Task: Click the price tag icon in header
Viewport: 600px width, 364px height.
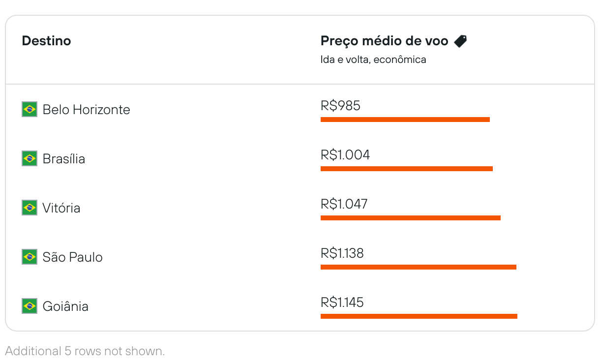Action: click(x=460, y=41)
